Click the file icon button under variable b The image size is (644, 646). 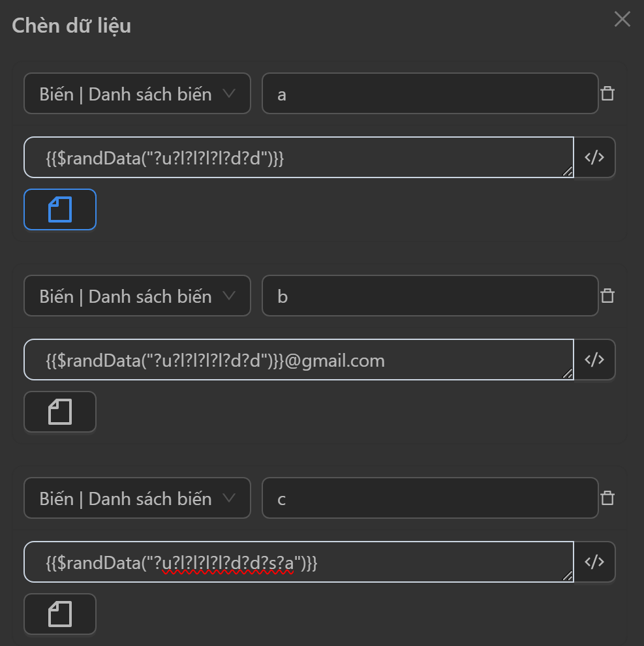(60, 412)
